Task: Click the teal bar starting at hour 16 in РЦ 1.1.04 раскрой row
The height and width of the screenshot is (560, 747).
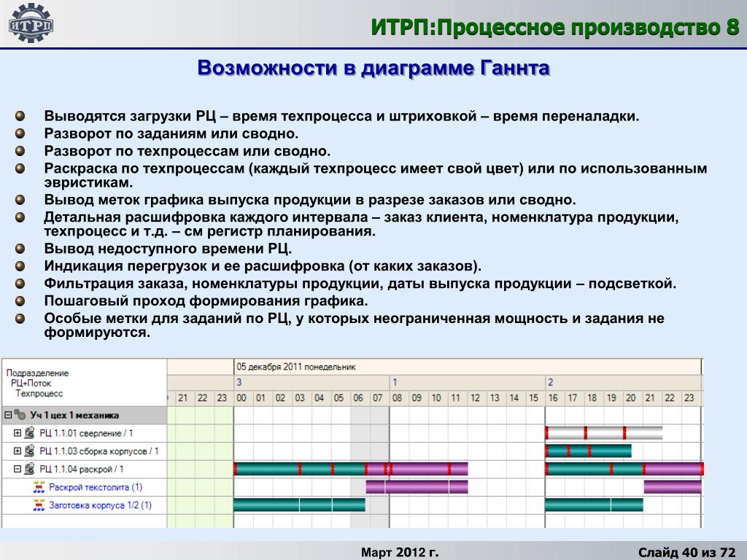Action: (595, 469)
